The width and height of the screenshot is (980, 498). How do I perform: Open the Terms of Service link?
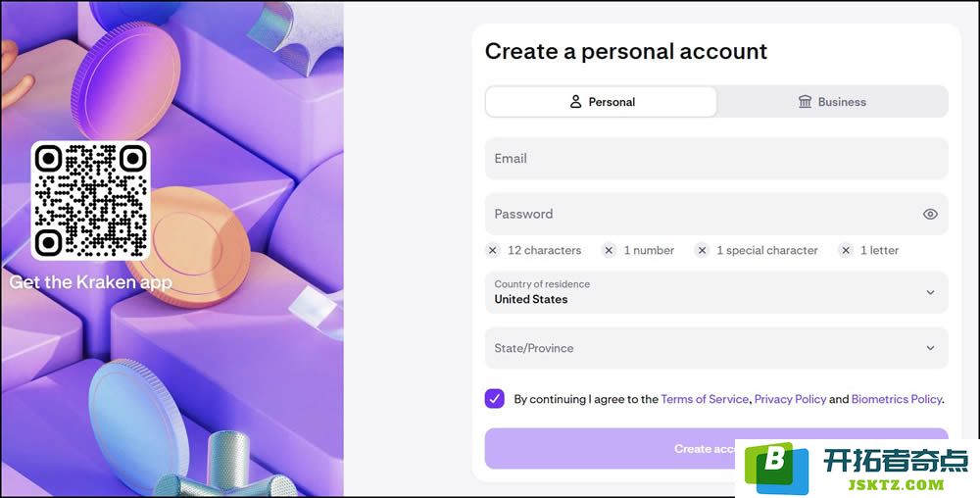(x=705, y=399)
